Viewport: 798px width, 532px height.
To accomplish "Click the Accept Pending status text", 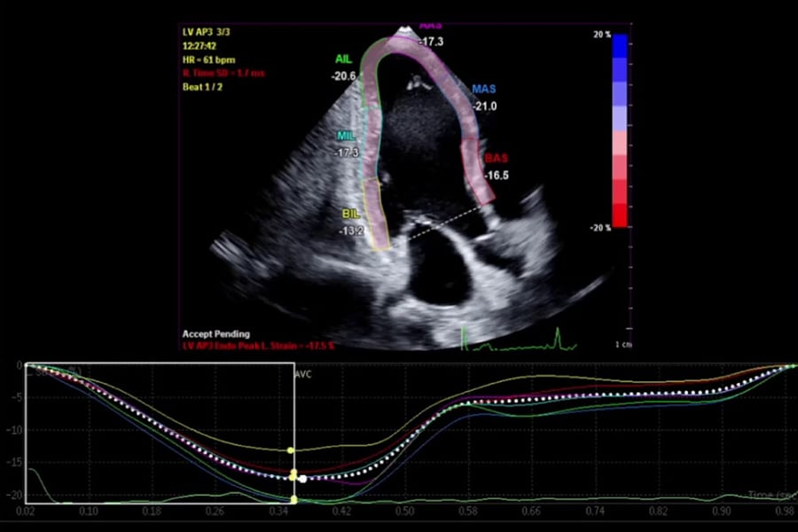I will [x=215, y=334].
